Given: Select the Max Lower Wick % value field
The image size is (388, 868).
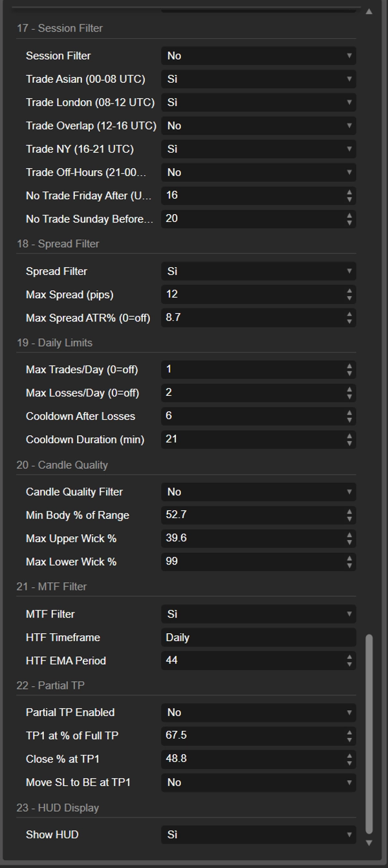Looking at the screenshot, I should 252,561.
